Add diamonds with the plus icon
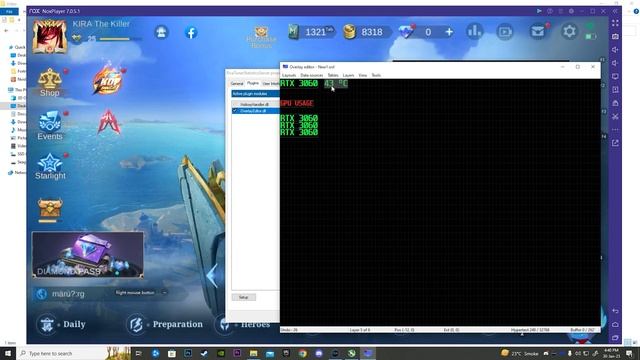Screen dimensions: 640x360 [449, 32]
